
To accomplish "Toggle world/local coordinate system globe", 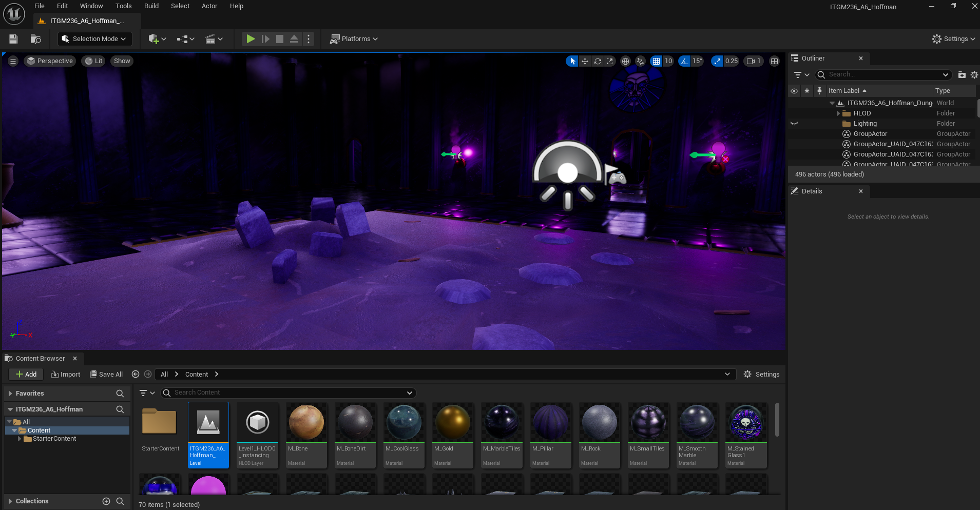I will pos(625,61).
